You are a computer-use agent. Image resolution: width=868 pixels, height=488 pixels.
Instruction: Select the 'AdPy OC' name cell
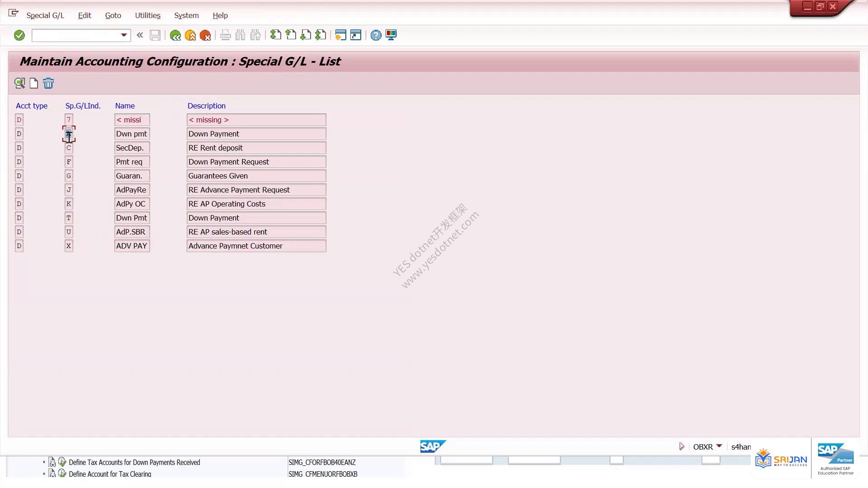click(132, 204)
